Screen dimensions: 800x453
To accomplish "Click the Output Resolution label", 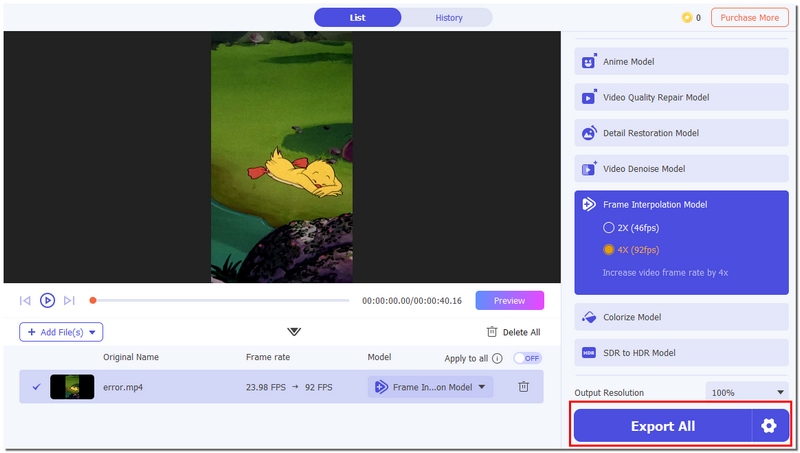I will coord(609,393).
